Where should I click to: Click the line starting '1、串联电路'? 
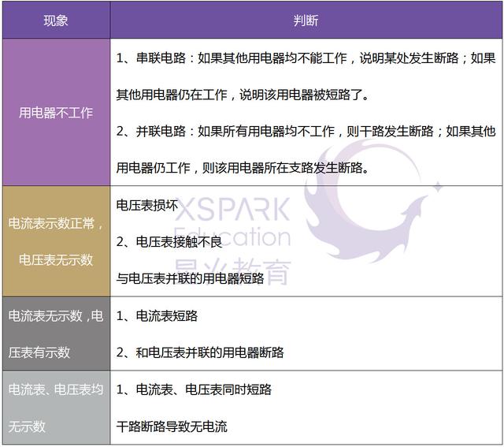click(x=306, y=58)
